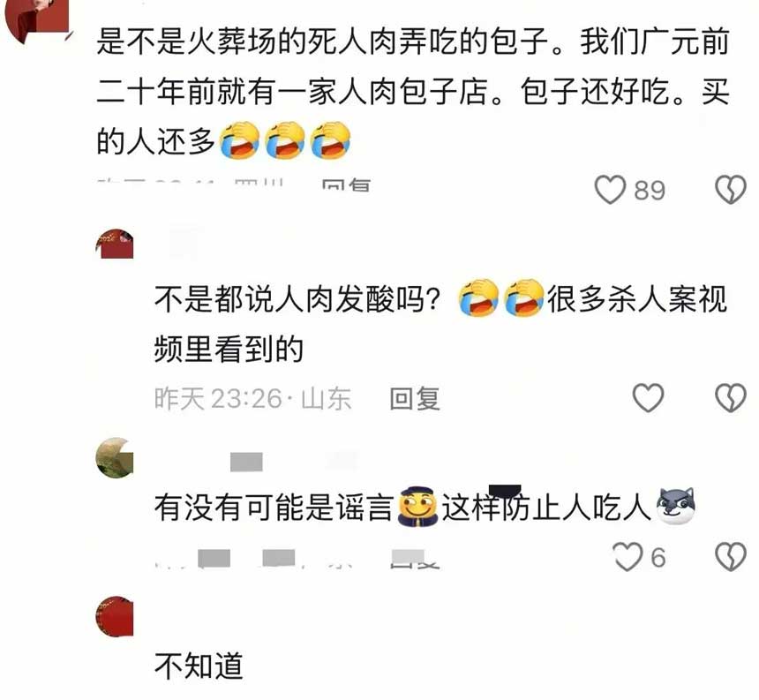Open avatar of the 人肉发酸 replier

114,244
